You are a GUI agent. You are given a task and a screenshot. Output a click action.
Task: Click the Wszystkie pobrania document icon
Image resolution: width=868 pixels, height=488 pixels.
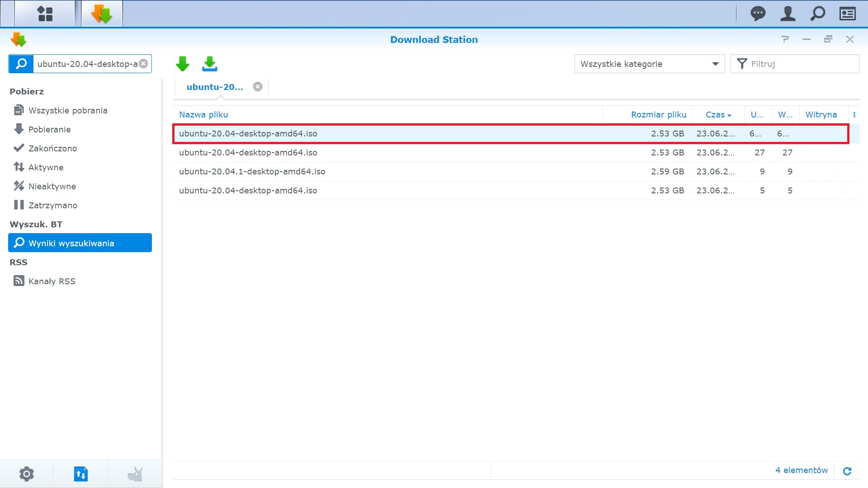(x=19, y=110)
